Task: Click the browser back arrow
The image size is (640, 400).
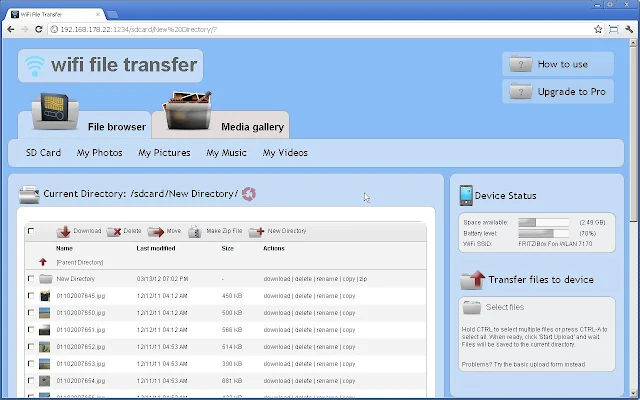Action: 11,29
